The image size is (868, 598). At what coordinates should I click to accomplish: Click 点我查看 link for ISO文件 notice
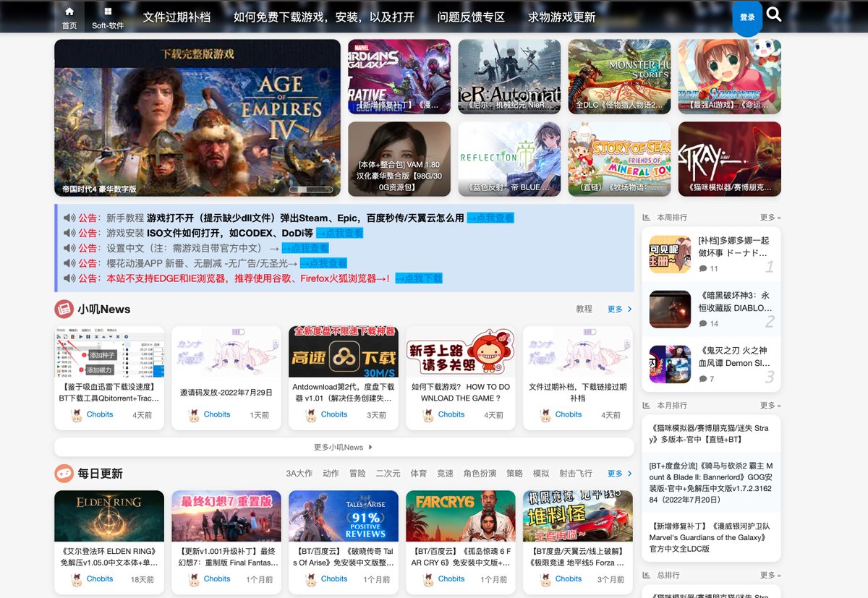pos(339,233)
